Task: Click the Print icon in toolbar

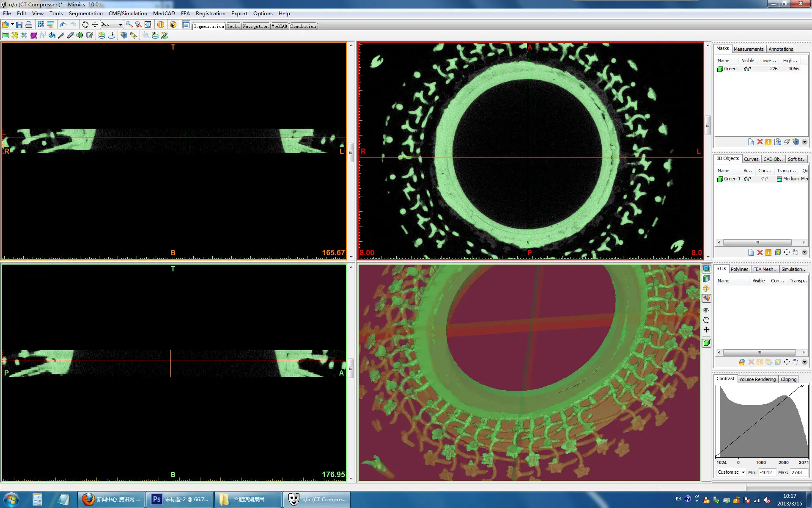Action: point(29,25)
